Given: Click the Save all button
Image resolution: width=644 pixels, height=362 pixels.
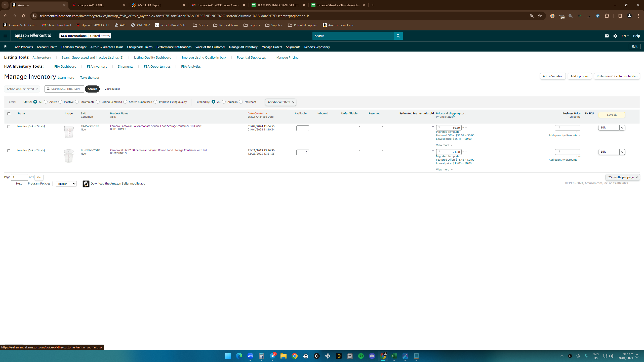Looking at the screenshot, I should (x=612, y=115).
